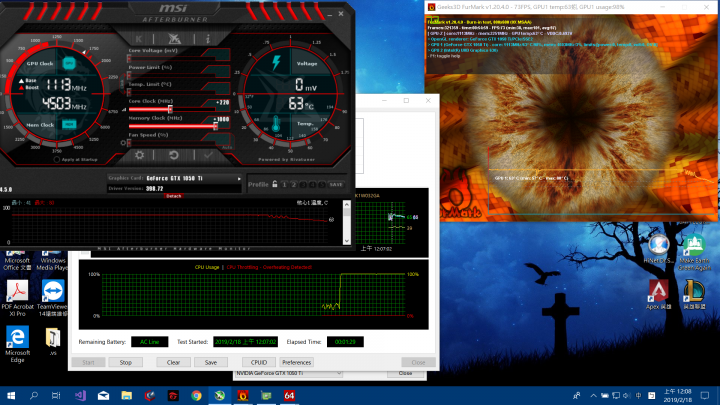Apply Afterburner settings with checkmark icon
Image resolution: width=720 pixels, height=405 pixels.
[208, 155]
